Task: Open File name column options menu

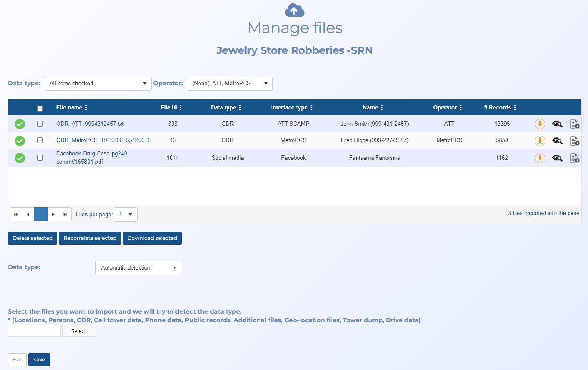Action: pos(86,108)
